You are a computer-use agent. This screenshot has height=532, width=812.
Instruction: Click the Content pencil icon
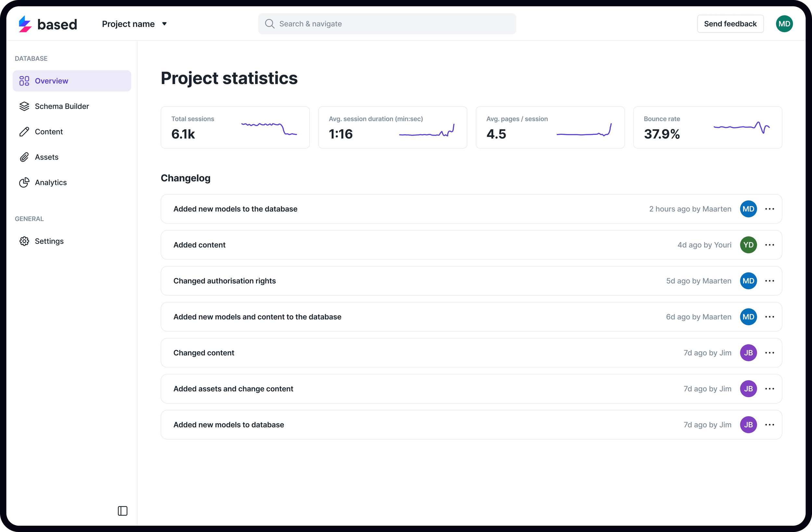pos(24,132)
